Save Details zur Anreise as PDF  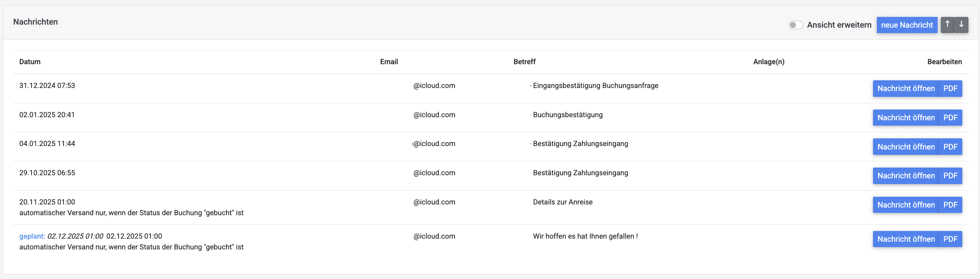point(950,205)
